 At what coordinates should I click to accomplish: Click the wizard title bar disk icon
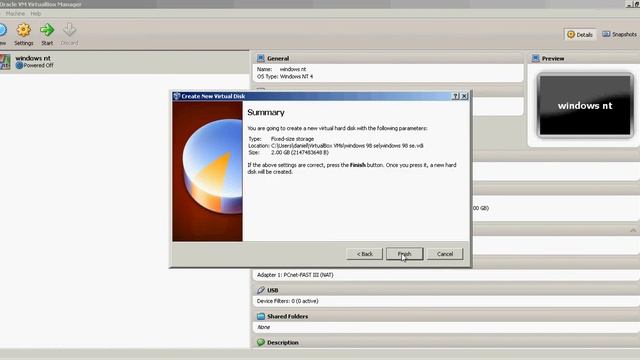176,96
